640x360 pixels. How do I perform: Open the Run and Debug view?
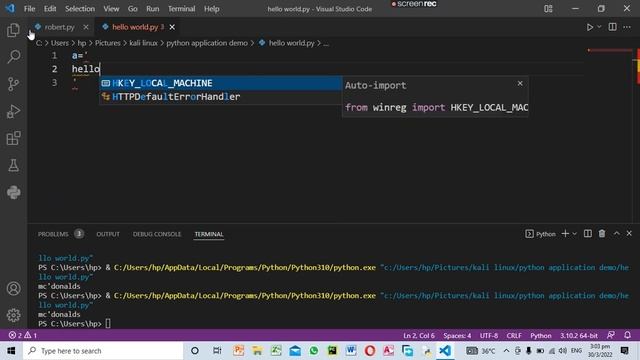click(x=13, y=111)
